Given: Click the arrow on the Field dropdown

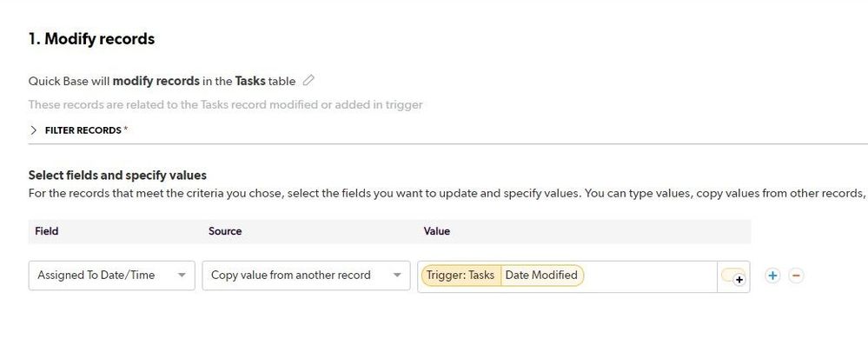Looking at the screenshot, I should coord(182,276).
